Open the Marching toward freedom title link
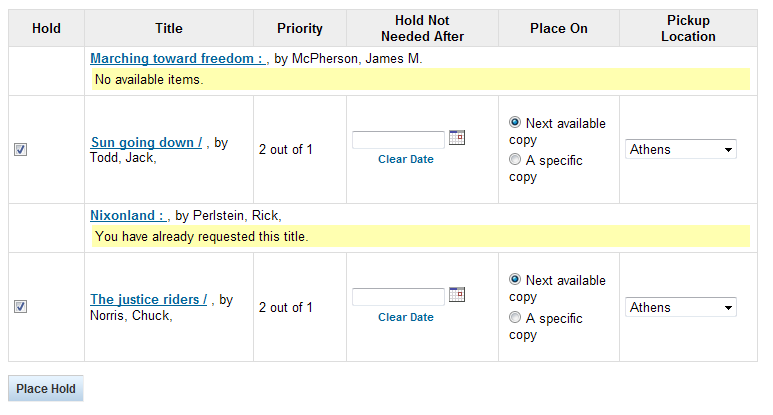 click(176, 59)
